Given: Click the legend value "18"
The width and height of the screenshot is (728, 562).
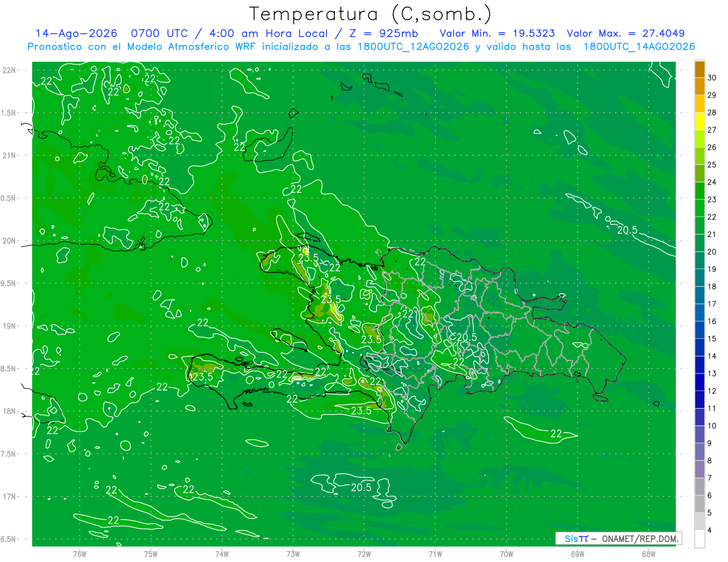Looking at the screenshot, I should point(713,287).
